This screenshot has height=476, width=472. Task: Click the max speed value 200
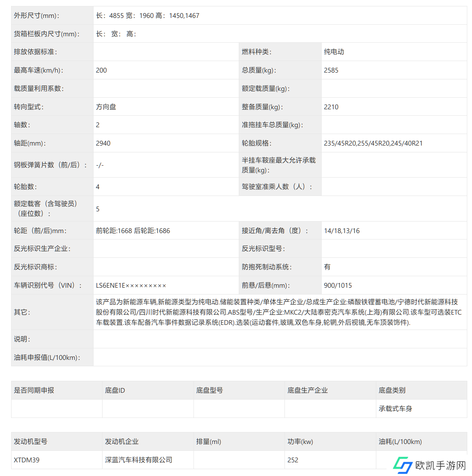click(x=101, y=70)
